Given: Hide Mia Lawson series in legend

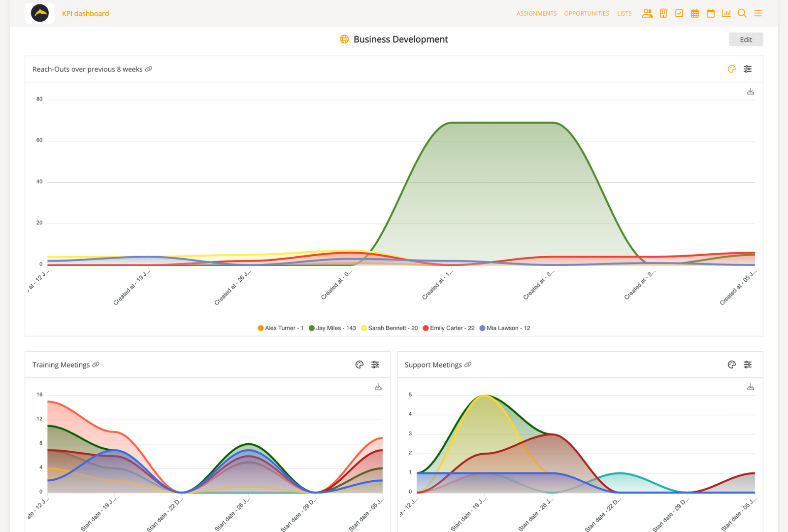Looking at the screenshot, I should 505,328.
